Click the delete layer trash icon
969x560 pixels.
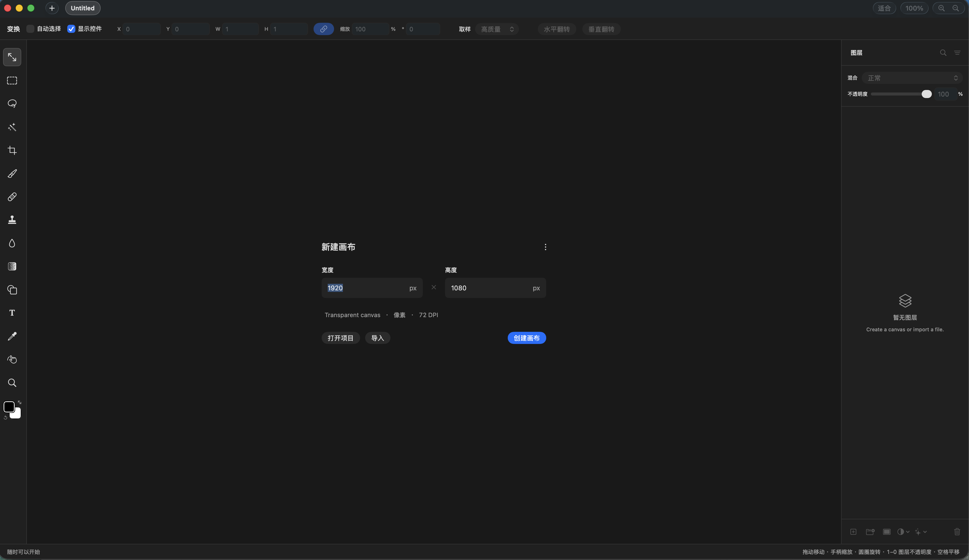957,532
